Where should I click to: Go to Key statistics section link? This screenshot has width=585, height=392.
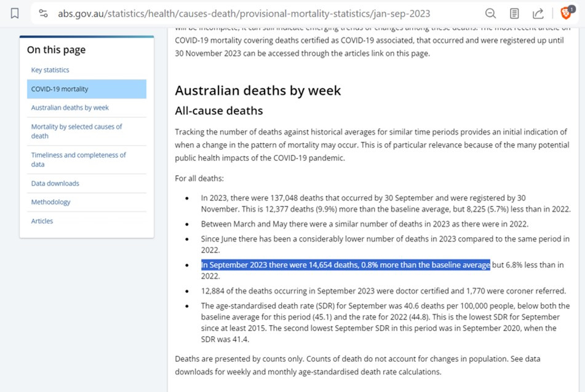tap(50, 70)
